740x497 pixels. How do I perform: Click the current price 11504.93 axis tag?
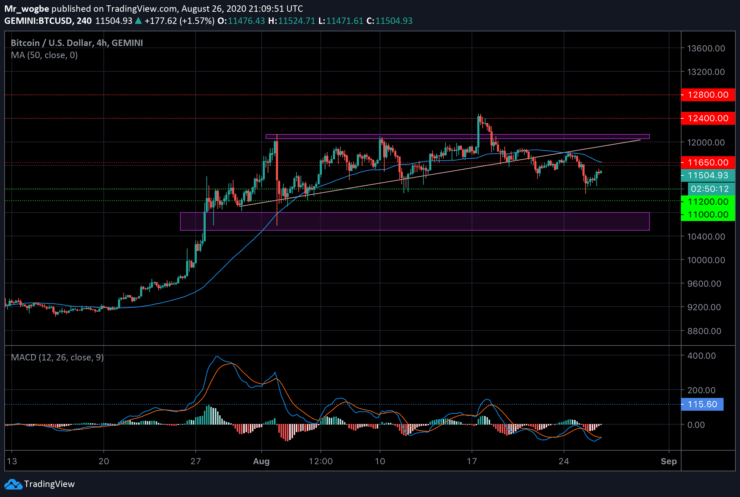(x=708, y=176)
